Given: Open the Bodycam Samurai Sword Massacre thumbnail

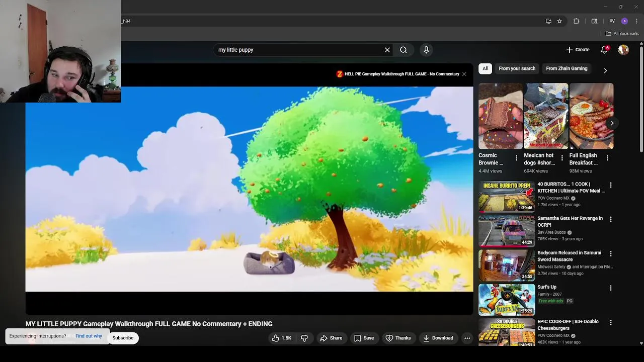Looking at the screenshot, I should (507, 265).
